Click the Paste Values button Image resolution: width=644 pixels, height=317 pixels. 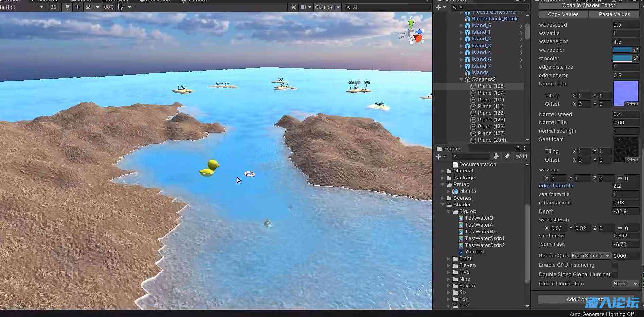point(614,14)
